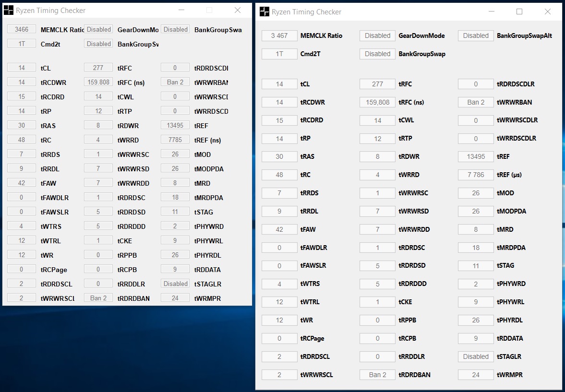Click the tRDRDBAN Ban 2 field, left window
Image resolution: width=565 pixels, height=392 pixels.
(x=98, y=298)
